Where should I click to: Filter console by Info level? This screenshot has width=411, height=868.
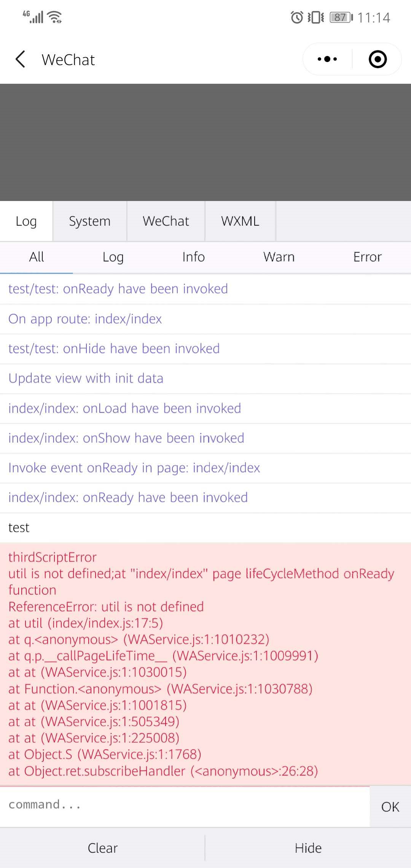coord(193,257)
